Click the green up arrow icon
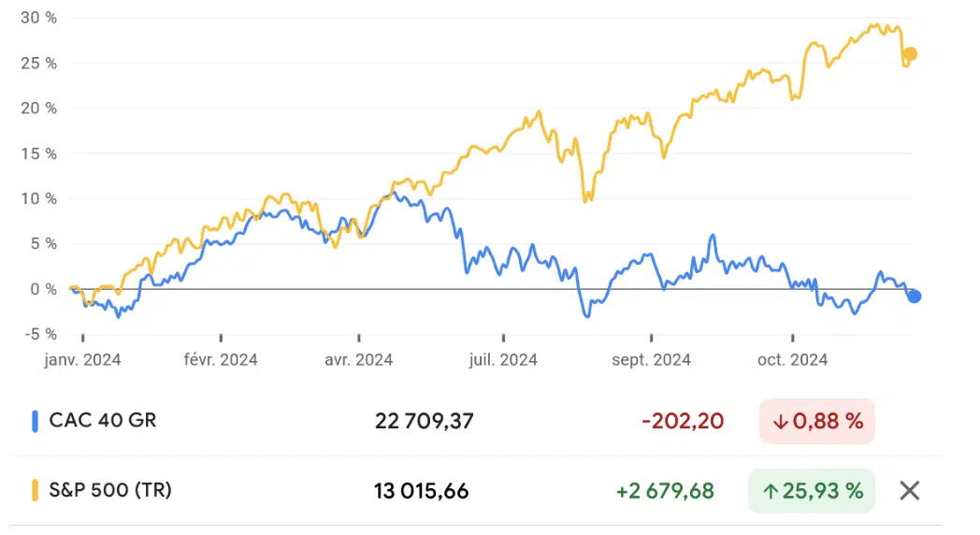This screenshot has height=535, width=980. click(770, 491)
